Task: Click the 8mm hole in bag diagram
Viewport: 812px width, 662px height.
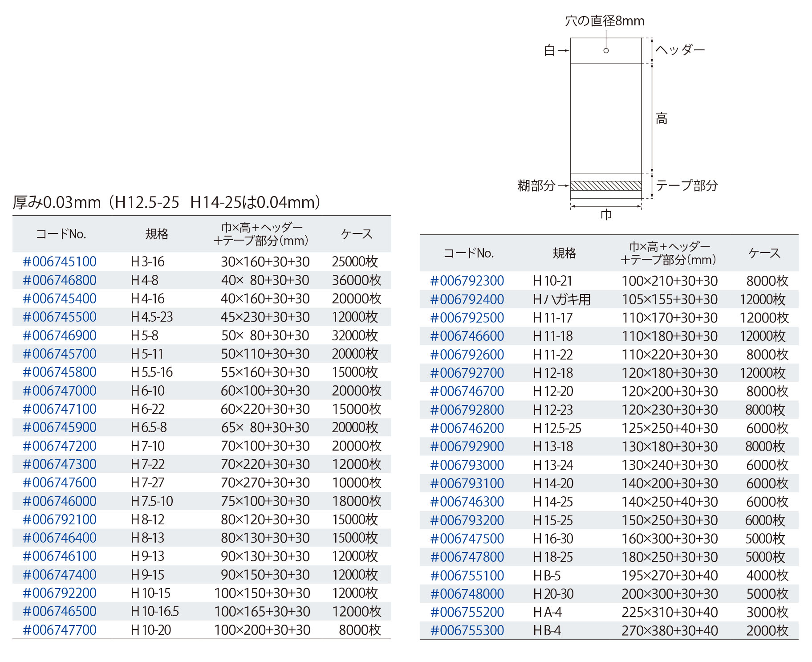Action: pos(606,51)
